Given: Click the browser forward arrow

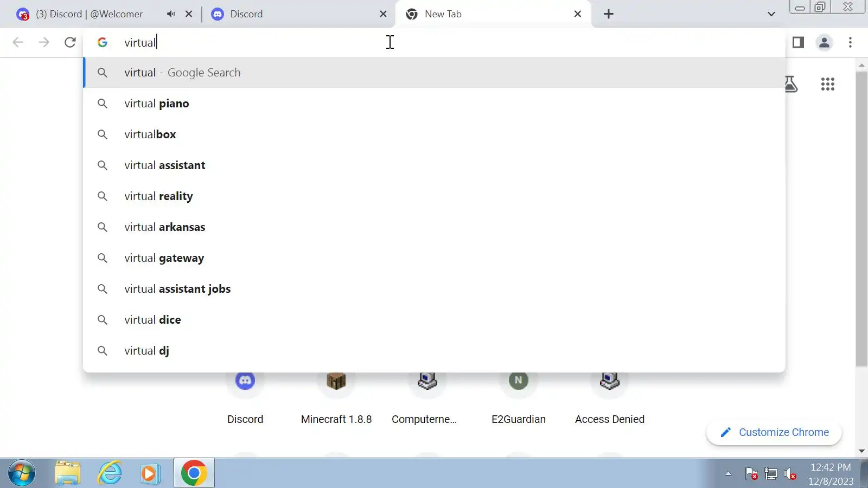Looking at the screenshot, I should tap(44, 42).
